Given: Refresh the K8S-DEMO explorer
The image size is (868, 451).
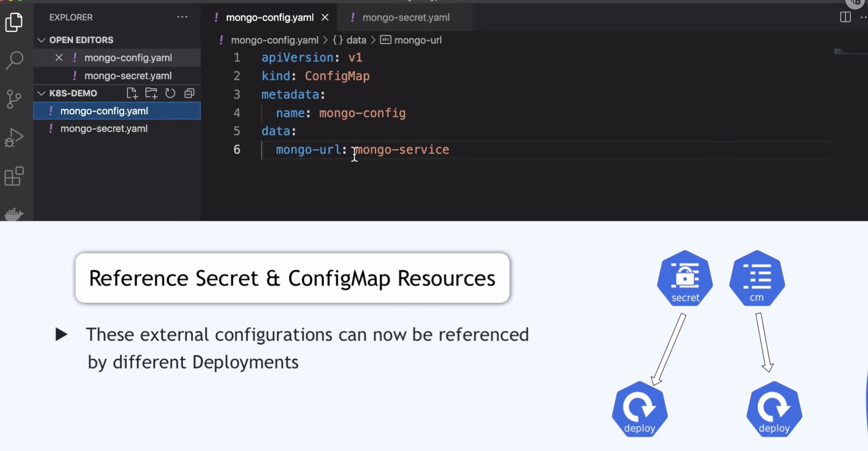Looking at the screenshot, I should (170, 93).
